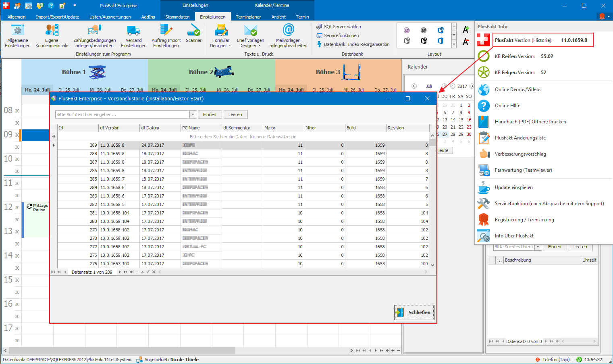
Task: Click the Schließen button
Action: [x=414, y=312]
